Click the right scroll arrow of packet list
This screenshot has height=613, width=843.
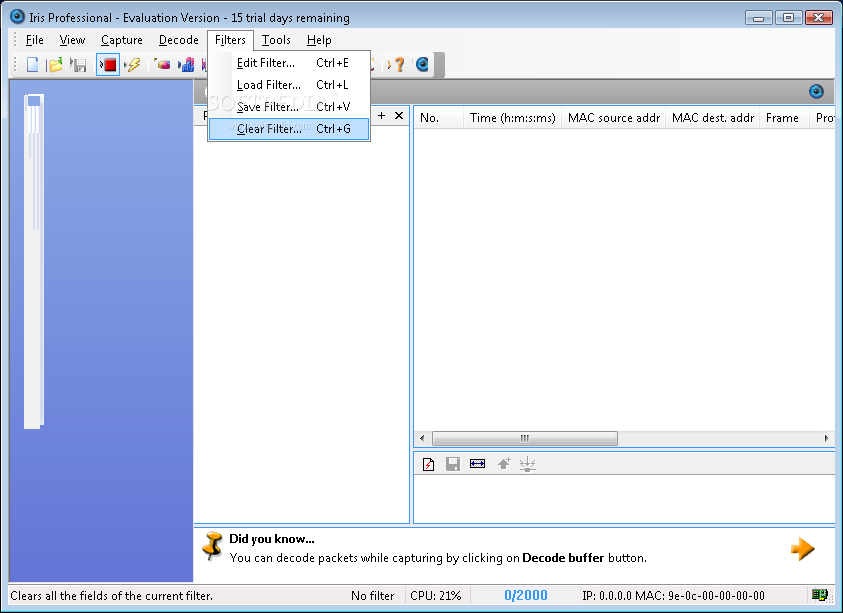[x=826, y=438]
